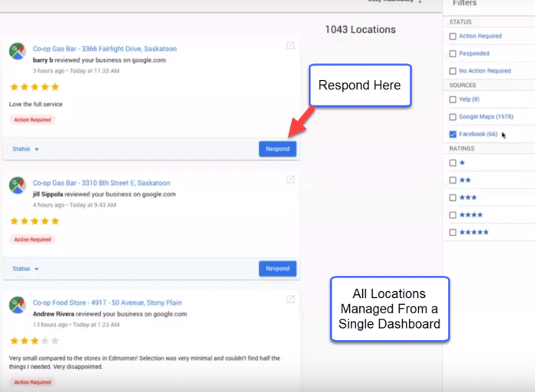Image resolution: width=535 pixels, height=392 pixels.
Task: Uncheck the Facebook (66) source filter
Action: [x=452, y=134]
